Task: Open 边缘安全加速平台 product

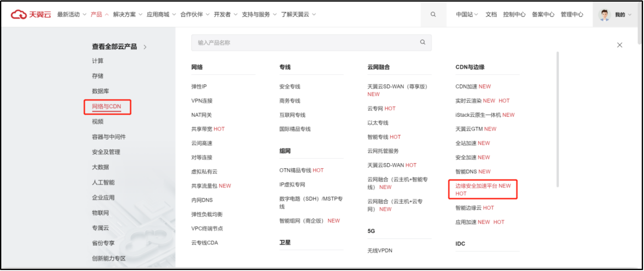Action: (476, 186)
